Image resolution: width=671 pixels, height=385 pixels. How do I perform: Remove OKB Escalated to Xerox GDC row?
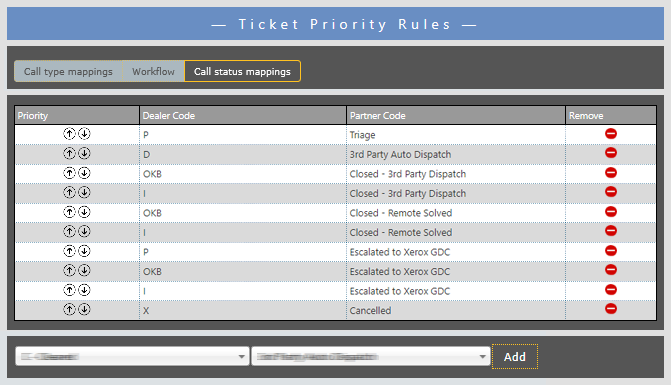click(611, 270)
